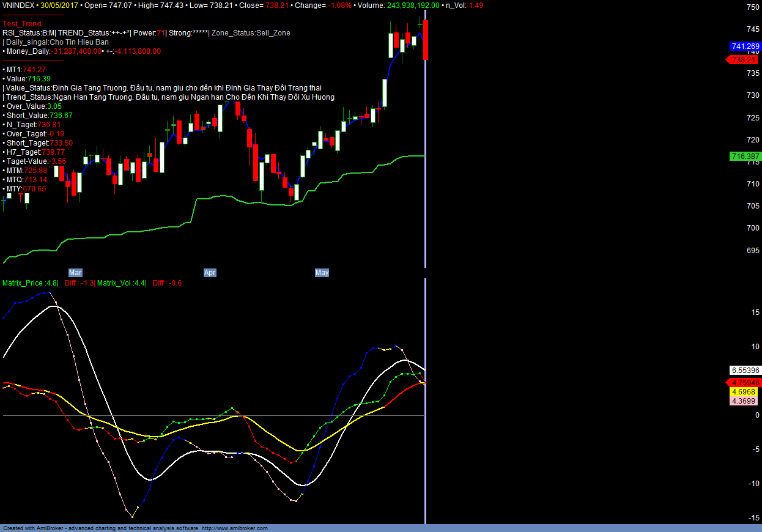
Task: Select the green 716.387 value label
Action: tap(745, 157)
